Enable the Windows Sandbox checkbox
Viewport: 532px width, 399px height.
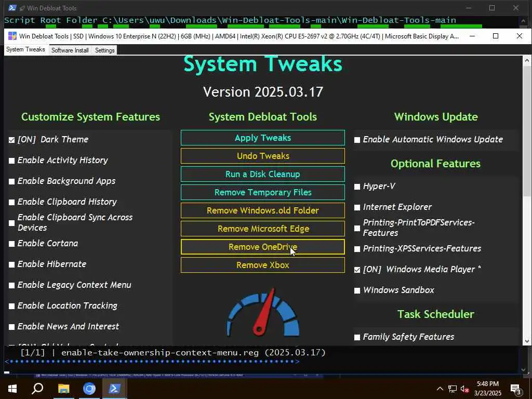coord(357,290)
